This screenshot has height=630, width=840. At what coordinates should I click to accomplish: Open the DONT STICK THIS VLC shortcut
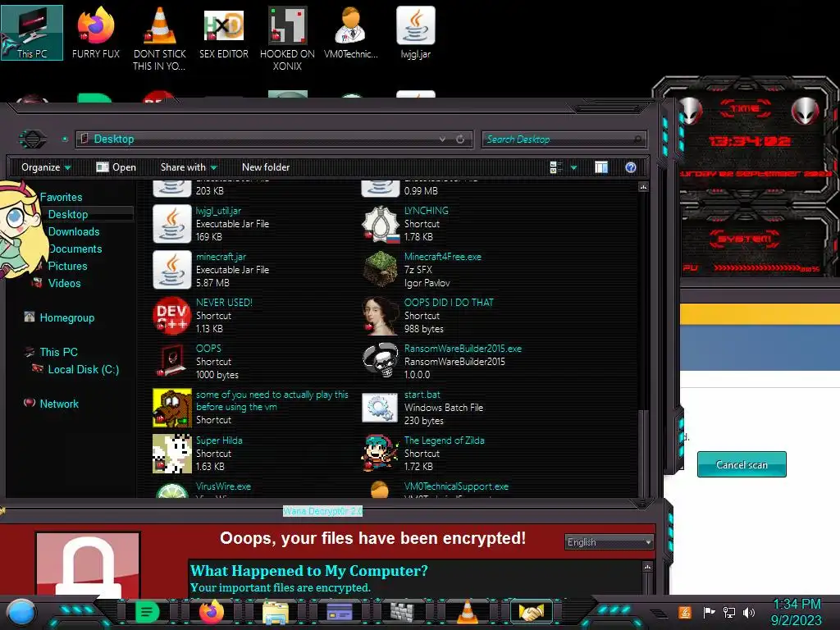tap(160, 39)
